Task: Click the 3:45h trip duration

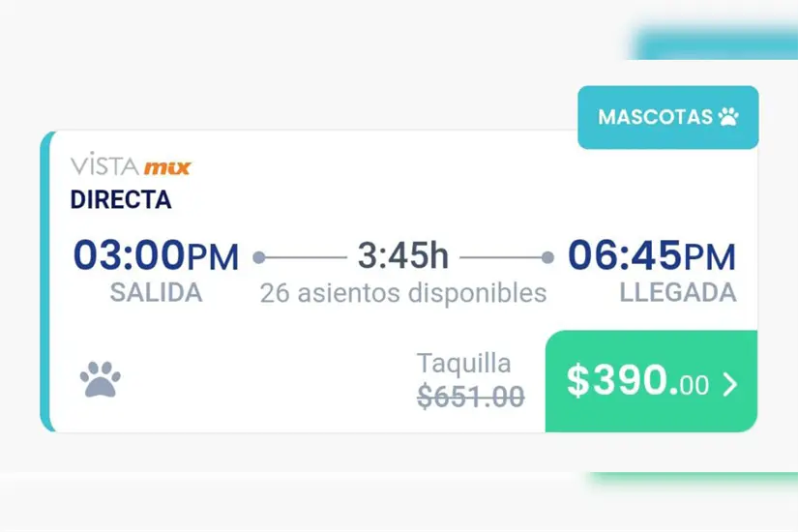Action: (x=402, y=256)
